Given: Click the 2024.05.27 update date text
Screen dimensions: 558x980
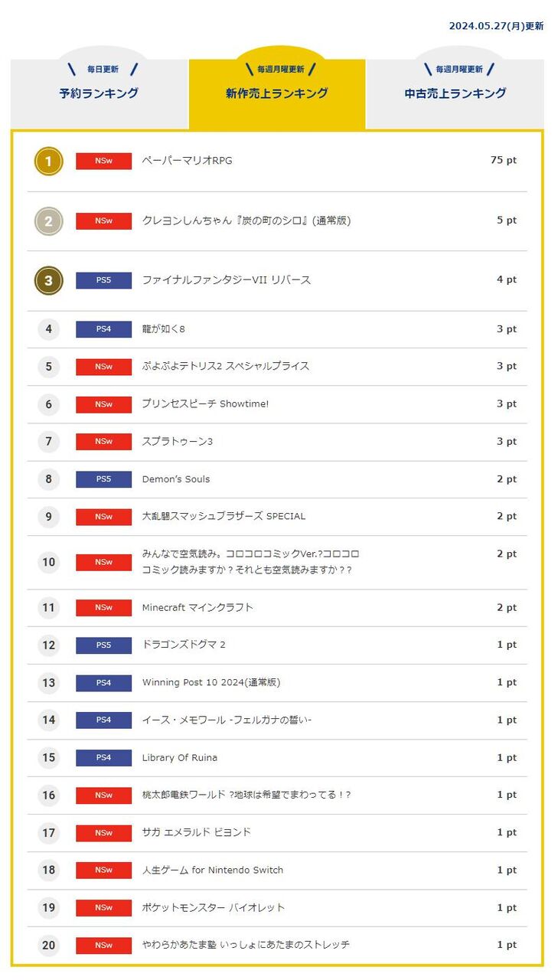Looking at the screenshot, I should point(496,26).
